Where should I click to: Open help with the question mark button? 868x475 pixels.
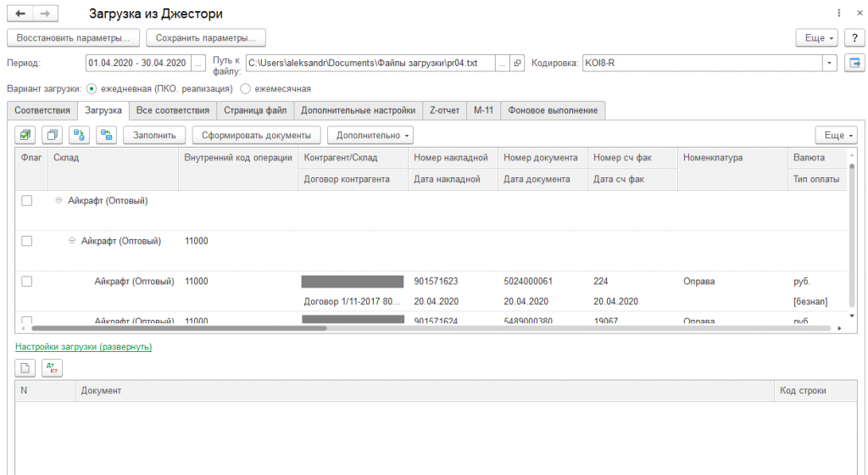[x=854, y=38]
